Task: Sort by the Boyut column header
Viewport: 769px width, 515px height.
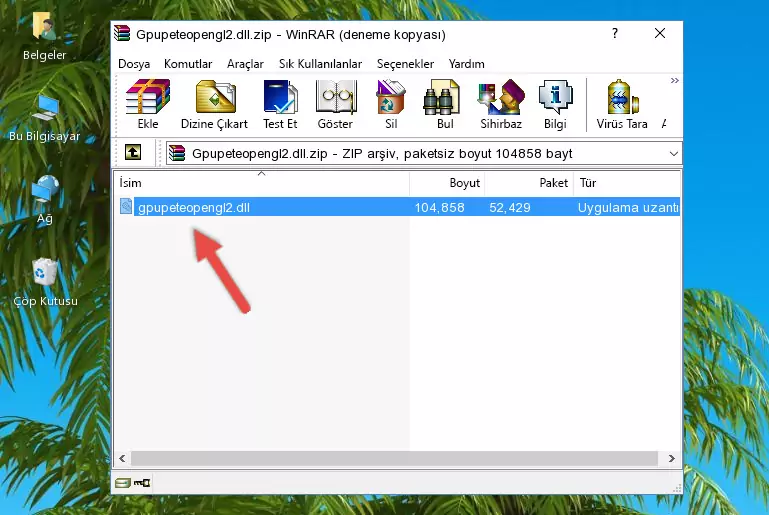Action: [447, 182]
